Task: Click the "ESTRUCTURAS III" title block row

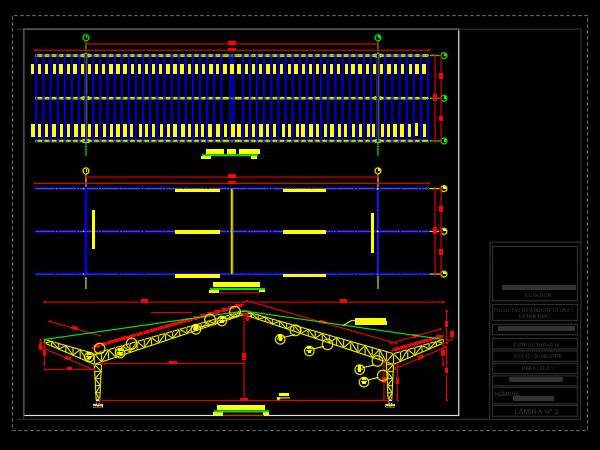Action: (535, 345)
